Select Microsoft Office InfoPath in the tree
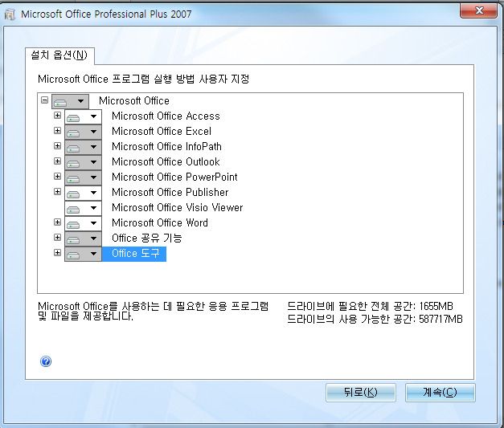 (166, 146)
